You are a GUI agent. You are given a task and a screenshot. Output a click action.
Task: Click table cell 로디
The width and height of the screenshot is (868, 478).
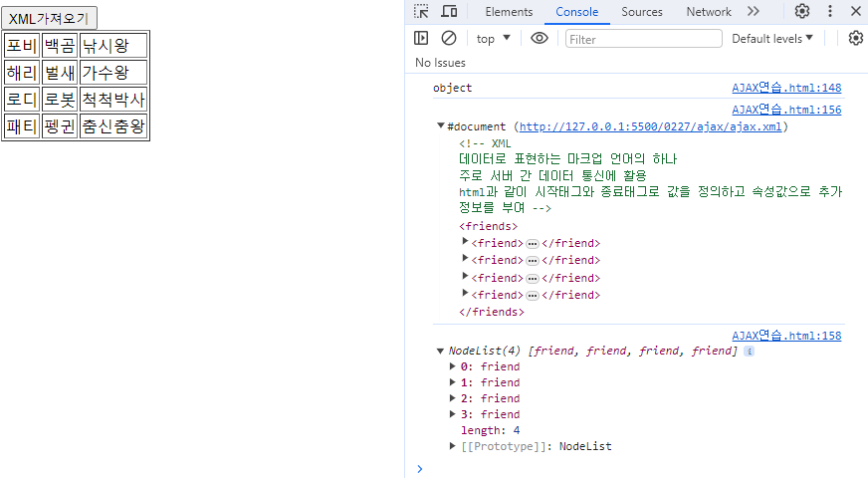click(22, 100)
